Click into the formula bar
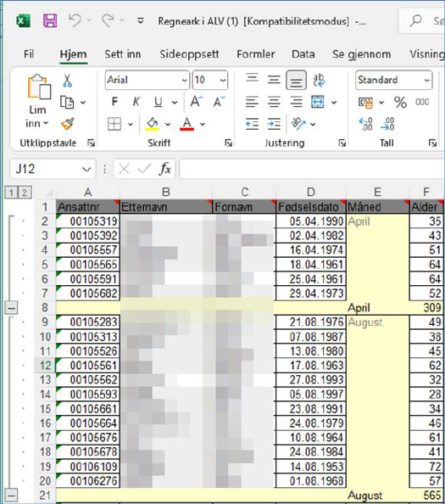Screen dimensions: 445x504 312,169
